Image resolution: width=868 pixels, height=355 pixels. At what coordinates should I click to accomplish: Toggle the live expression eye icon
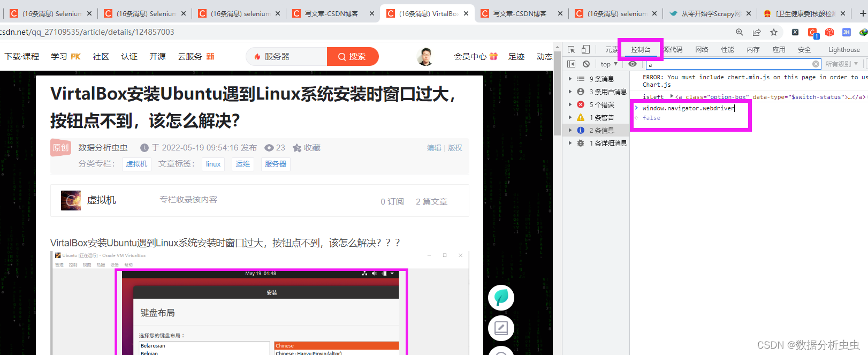633,64
